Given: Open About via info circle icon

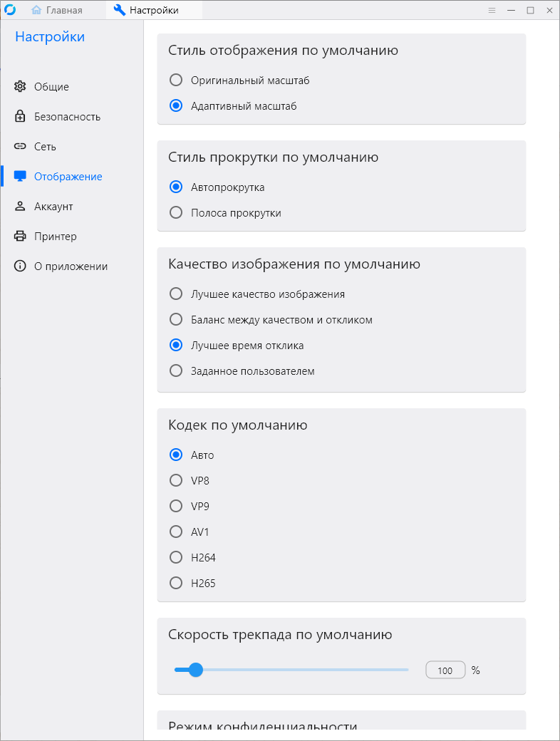Looking at the screenshot, I should pos(20,266).
